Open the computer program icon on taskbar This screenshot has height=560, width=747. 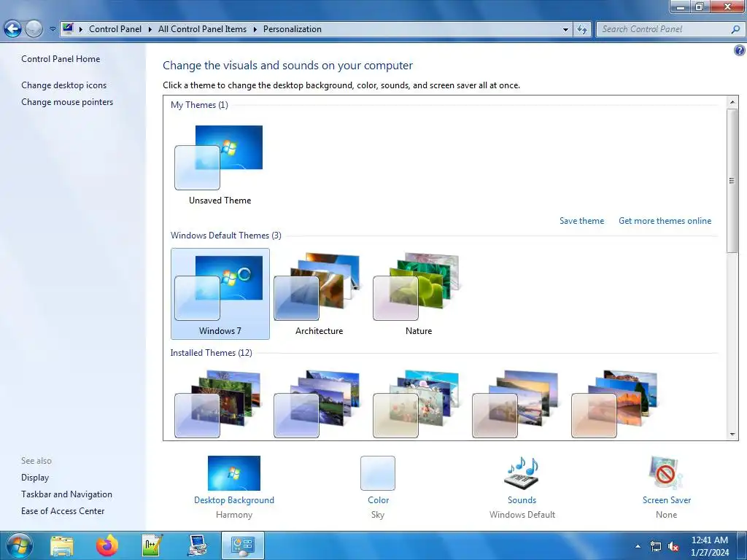(197, 545)
